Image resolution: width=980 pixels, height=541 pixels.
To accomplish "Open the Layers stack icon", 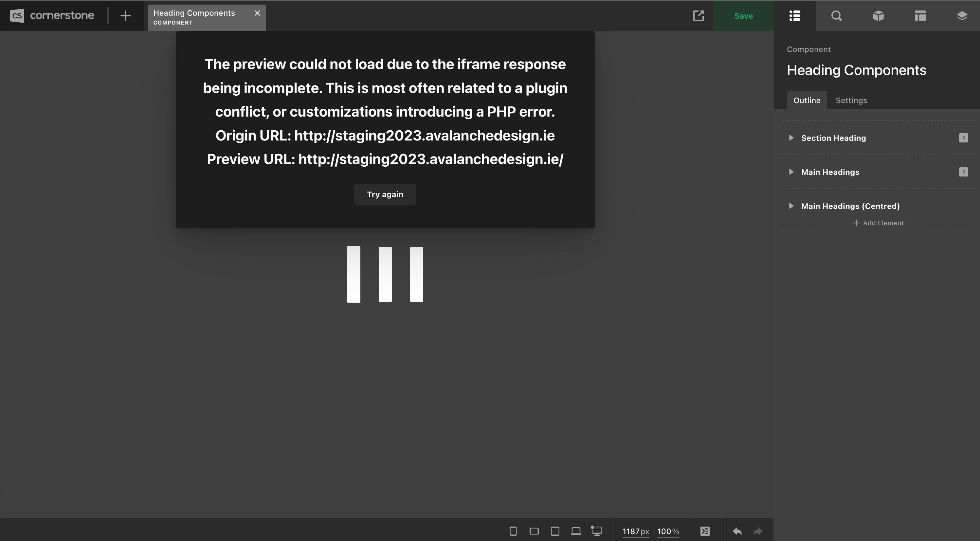I will point(962,16).
